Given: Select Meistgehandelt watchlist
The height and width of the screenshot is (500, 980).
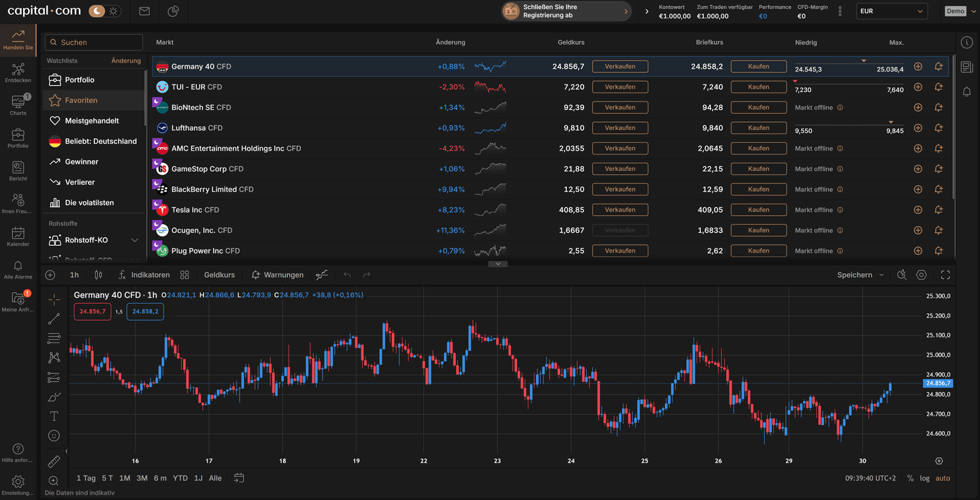Looking at the screenshot, I should pos(94,121).
